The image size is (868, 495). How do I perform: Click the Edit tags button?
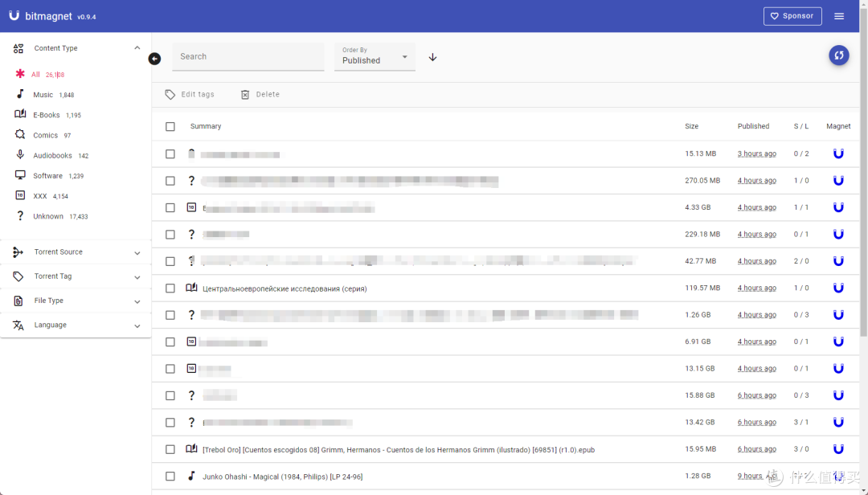(190, 95)
